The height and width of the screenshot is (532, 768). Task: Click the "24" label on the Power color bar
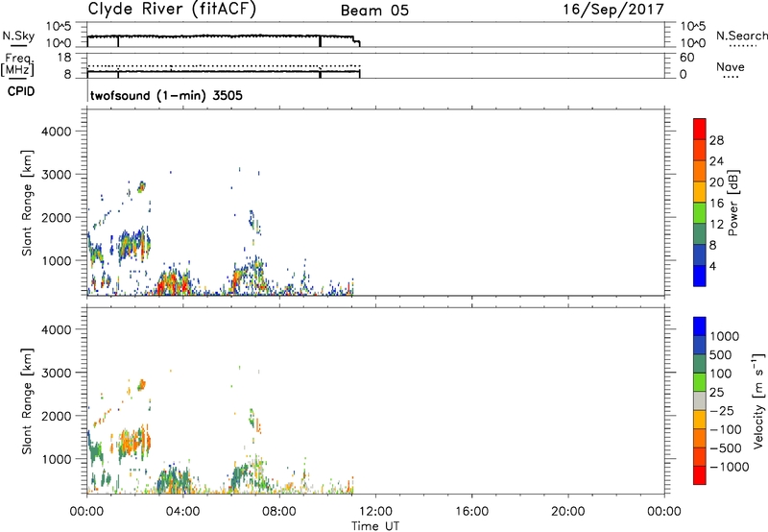716,161
